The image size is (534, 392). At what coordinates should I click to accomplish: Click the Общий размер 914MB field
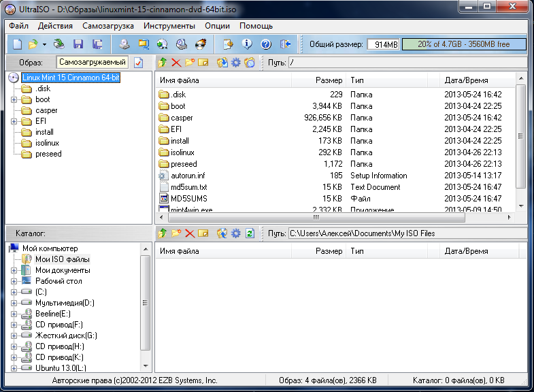coord(383,44)
